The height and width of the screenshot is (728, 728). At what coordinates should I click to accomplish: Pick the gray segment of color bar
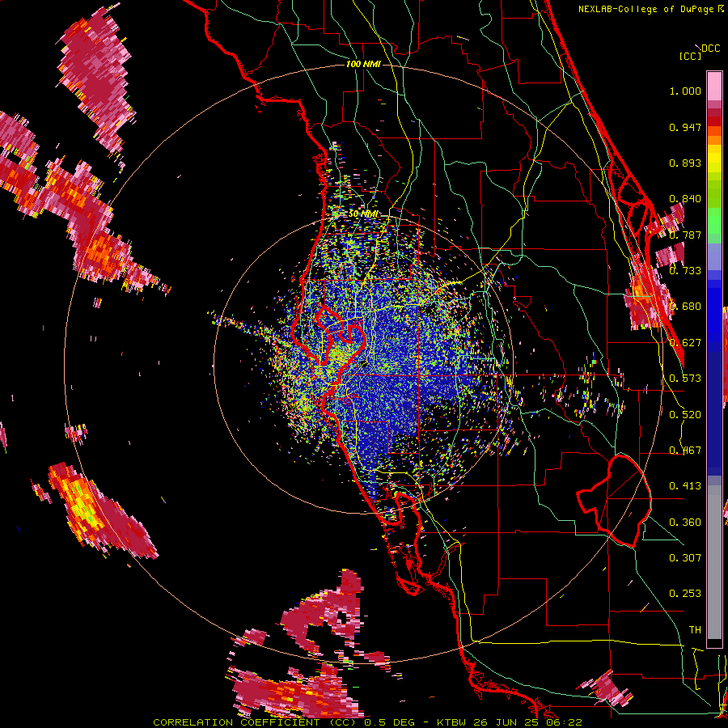point(714,562)
